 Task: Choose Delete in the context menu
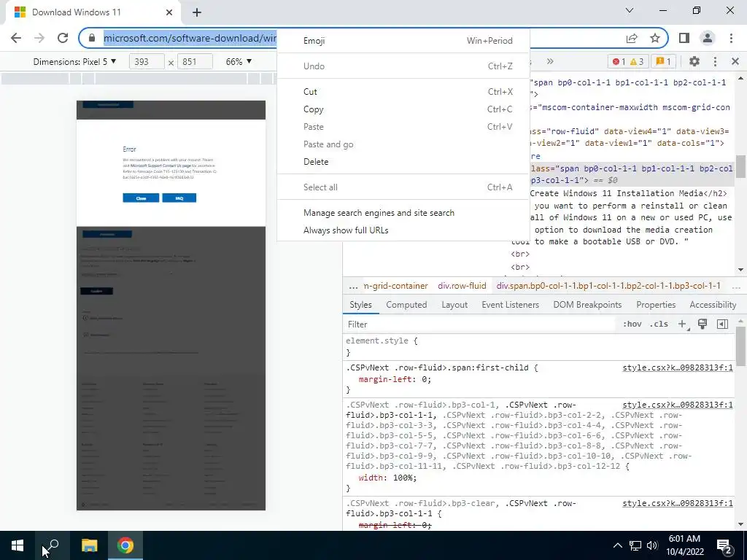tap(403, 161)
